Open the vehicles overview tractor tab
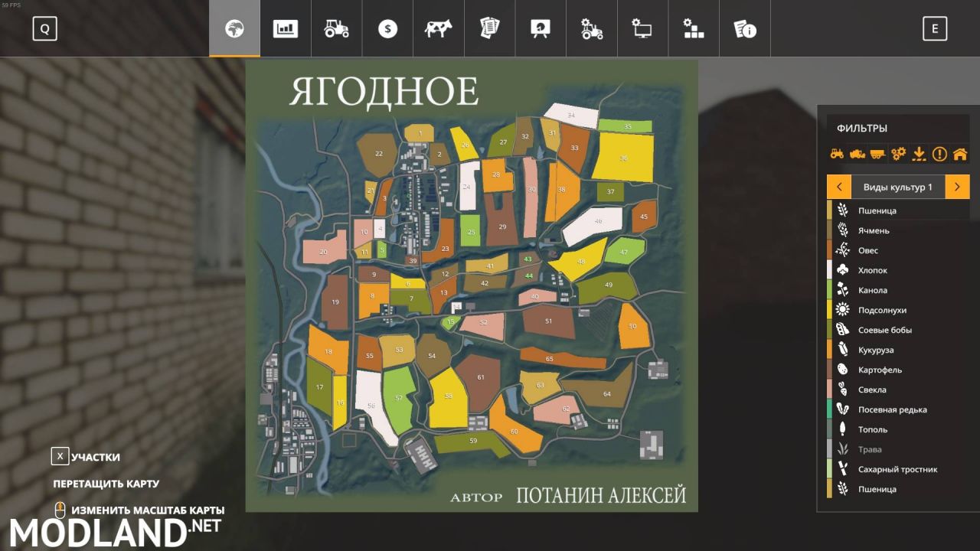Image resolution: width=980 pixels, height=551 pixels. coord(337,29)
